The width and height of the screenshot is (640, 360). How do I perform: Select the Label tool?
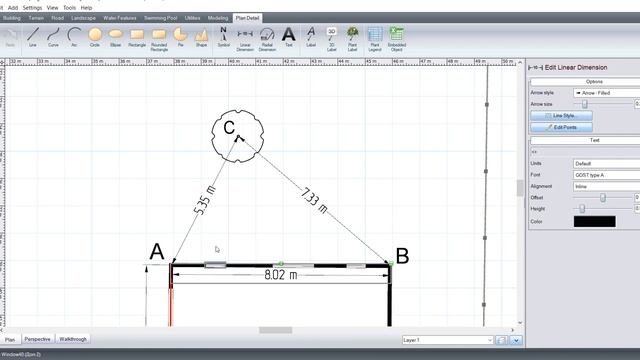311,38
